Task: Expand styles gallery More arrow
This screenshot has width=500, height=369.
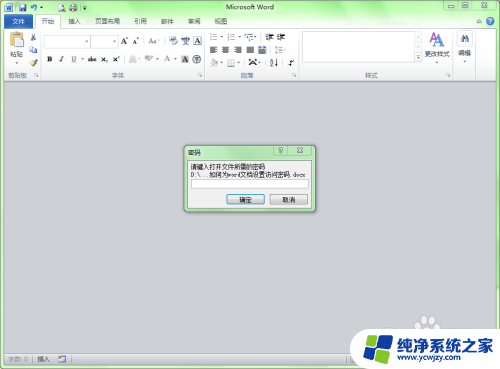Action: (418, 58)
